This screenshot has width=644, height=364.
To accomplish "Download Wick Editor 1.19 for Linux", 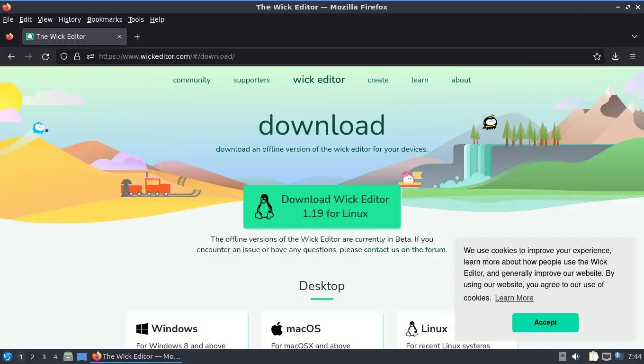I will (x=322, y=207).
